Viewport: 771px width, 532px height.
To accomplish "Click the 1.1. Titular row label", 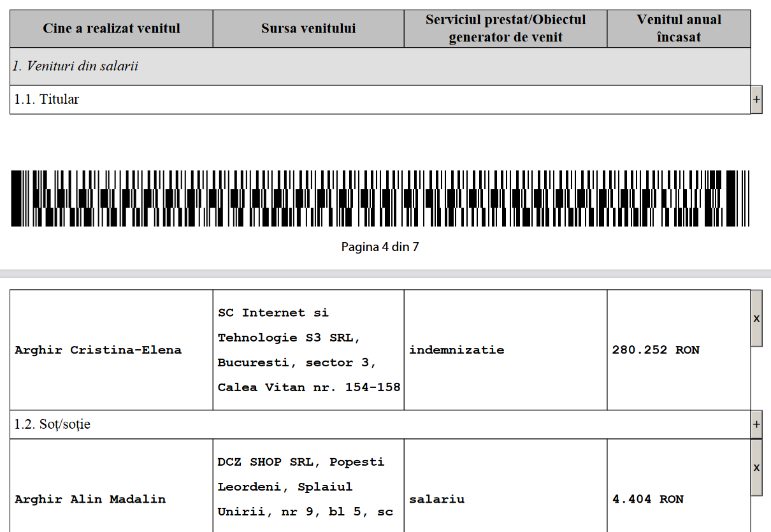I will (x=47, y=99).
